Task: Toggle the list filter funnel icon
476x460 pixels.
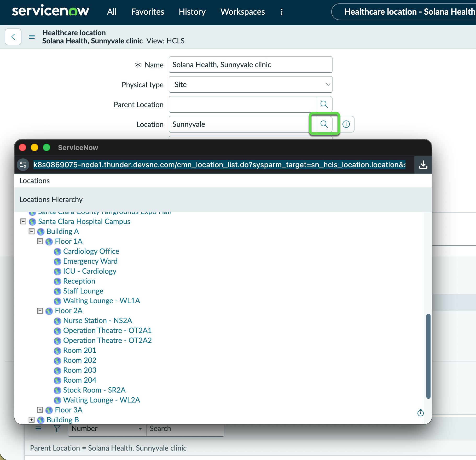Action: click(x=57, y=428)
